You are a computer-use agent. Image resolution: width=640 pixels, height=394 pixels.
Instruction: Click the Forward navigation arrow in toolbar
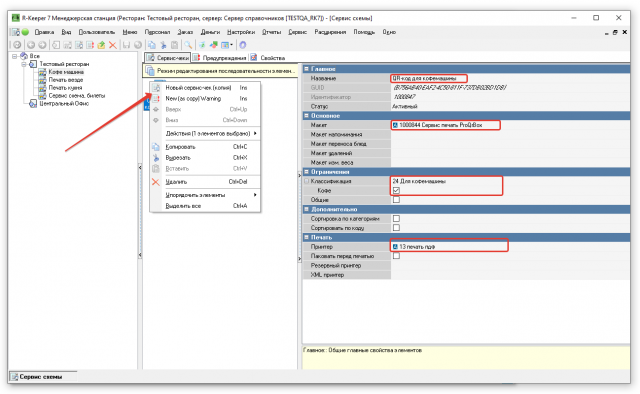pyautogui.click(x=42, y=45)
